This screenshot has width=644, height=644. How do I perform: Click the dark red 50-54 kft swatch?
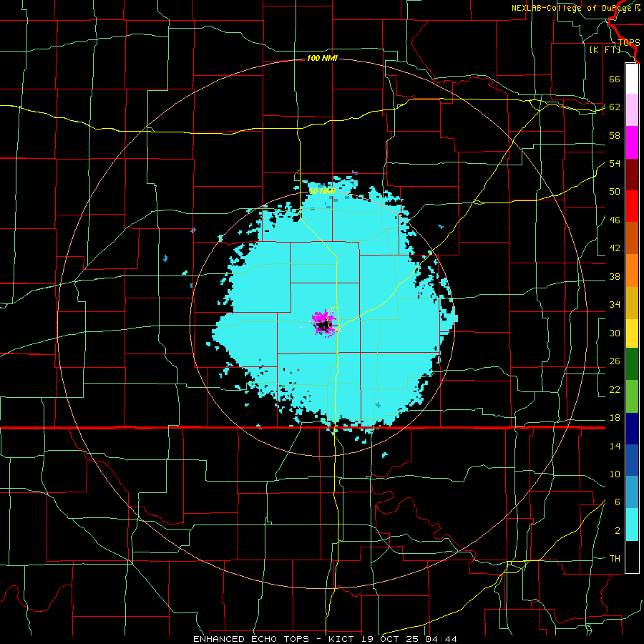[632, 175]
